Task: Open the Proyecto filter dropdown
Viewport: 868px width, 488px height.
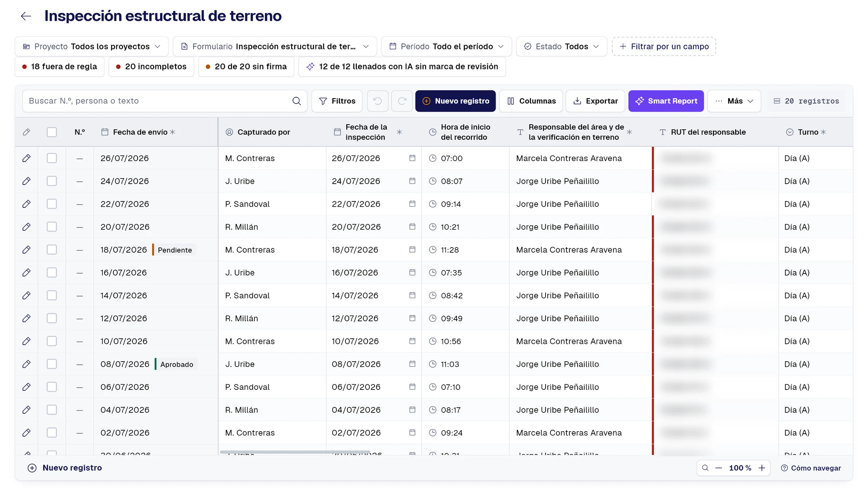Action: [x=92, y=46]
